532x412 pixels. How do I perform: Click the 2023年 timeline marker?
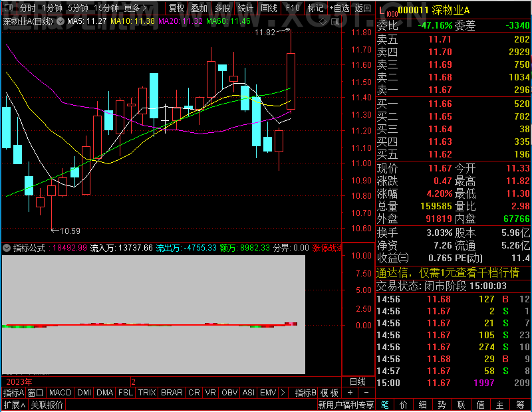pyautogui.click(x=19, y=382)
